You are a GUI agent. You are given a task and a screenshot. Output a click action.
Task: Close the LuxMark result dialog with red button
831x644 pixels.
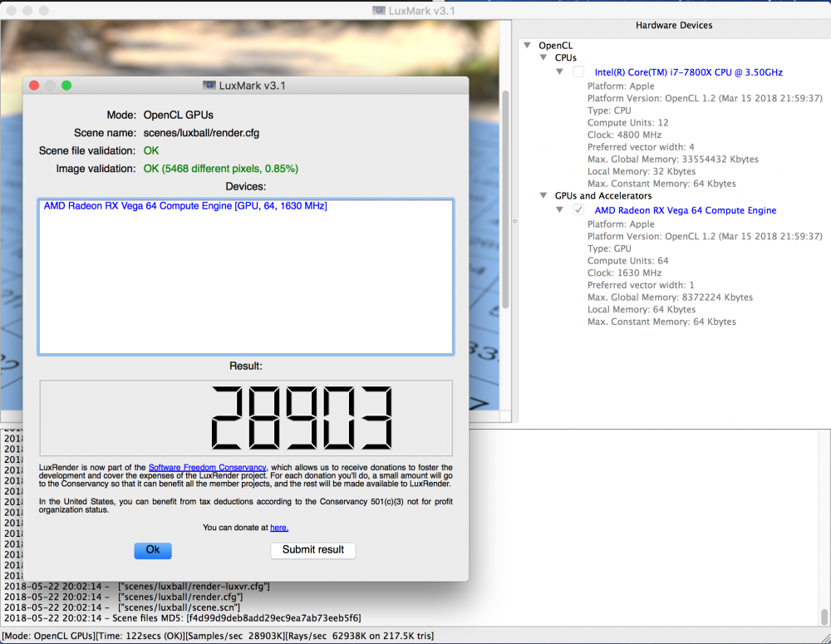(x=34, y=86)
